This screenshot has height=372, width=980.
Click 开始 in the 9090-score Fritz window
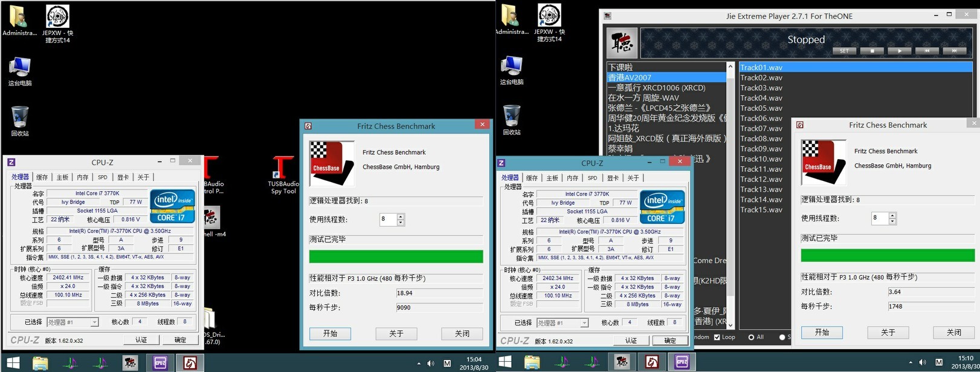[330, 333]
